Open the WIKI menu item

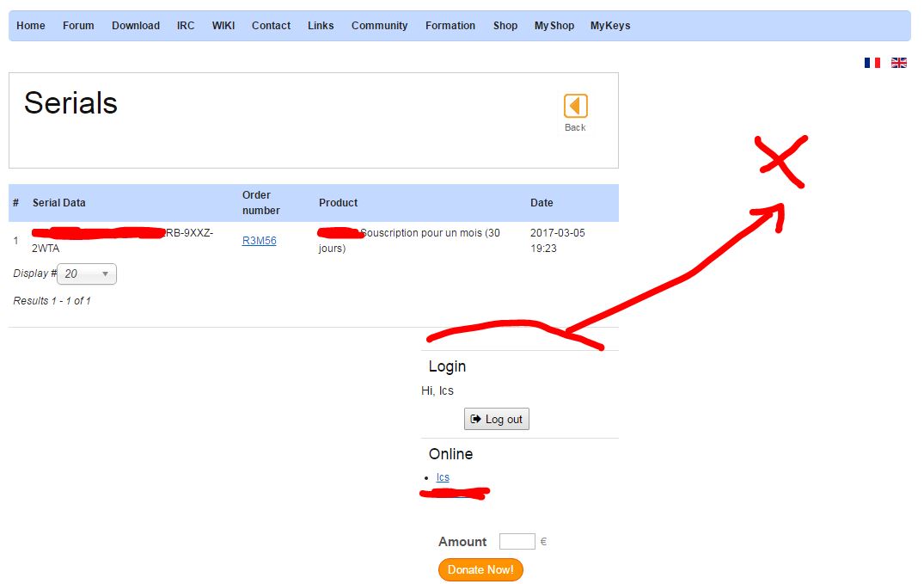pos(223,25)
